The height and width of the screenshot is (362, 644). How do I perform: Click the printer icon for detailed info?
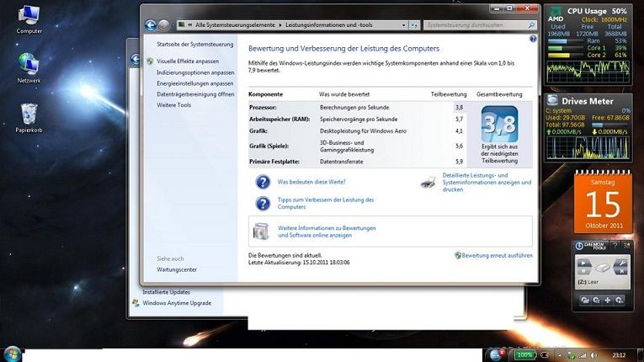pyautogui.click(x=428, y=182)
